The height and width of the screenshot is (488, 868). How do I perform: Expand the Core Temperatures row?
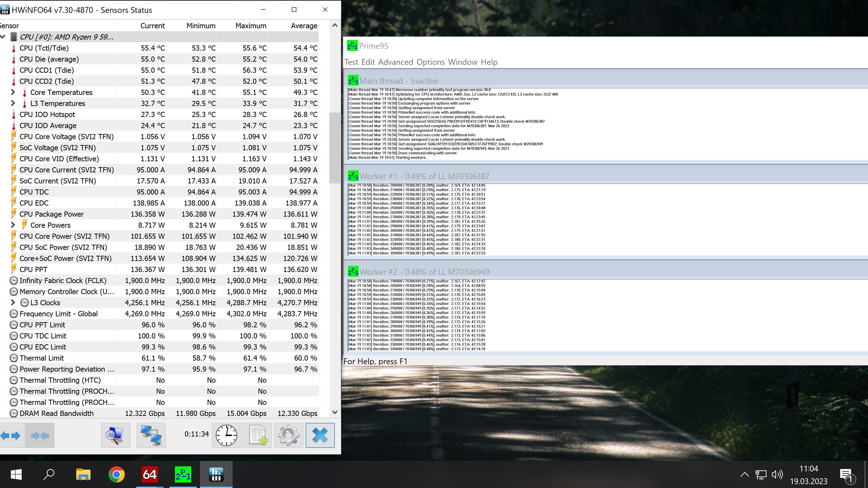pyautogui.click(x=13, y=92)
